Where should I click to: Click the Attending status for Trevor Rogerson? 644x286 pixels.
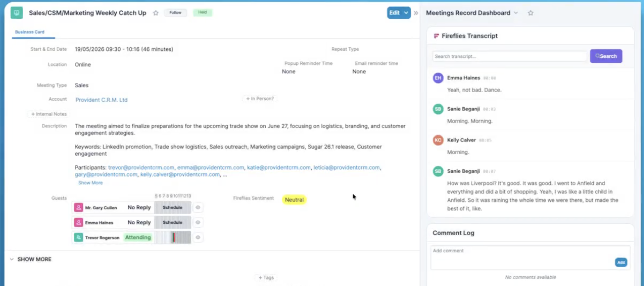(138, 238)
